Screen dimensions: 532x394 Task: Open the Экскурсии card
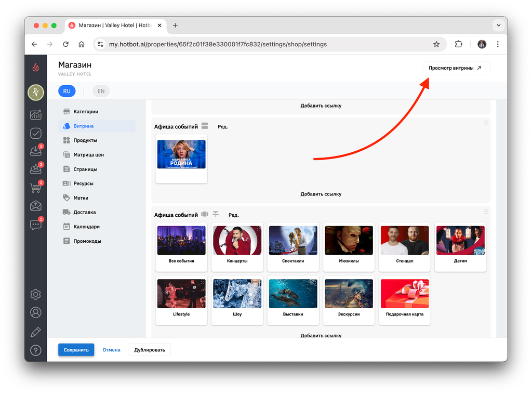[349, 300]
